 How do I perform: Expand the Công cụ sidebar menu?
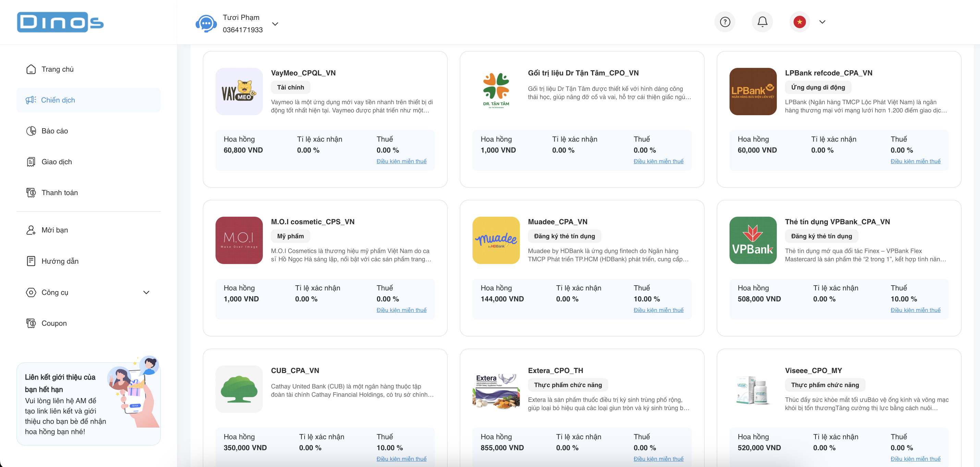(146, 292)
